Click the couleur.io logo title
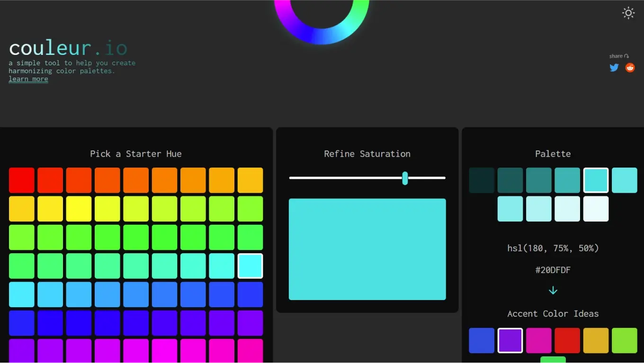 [x=68, y=48]
